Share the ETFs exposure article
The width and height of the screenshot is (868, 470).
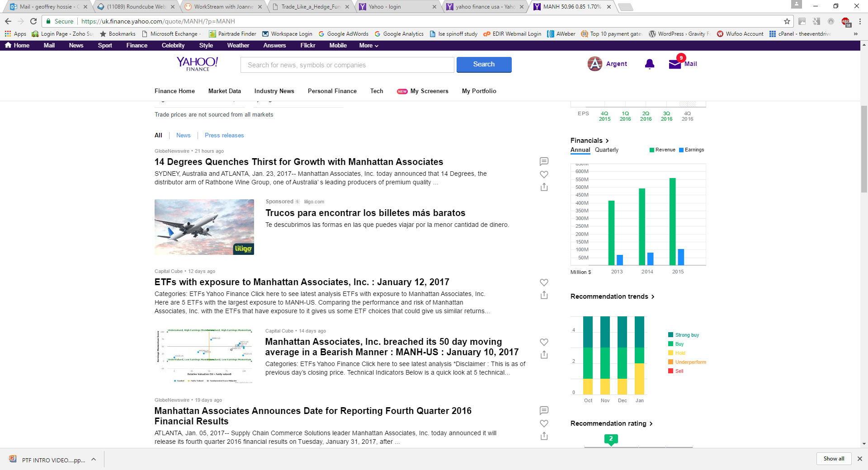[544, 295]
